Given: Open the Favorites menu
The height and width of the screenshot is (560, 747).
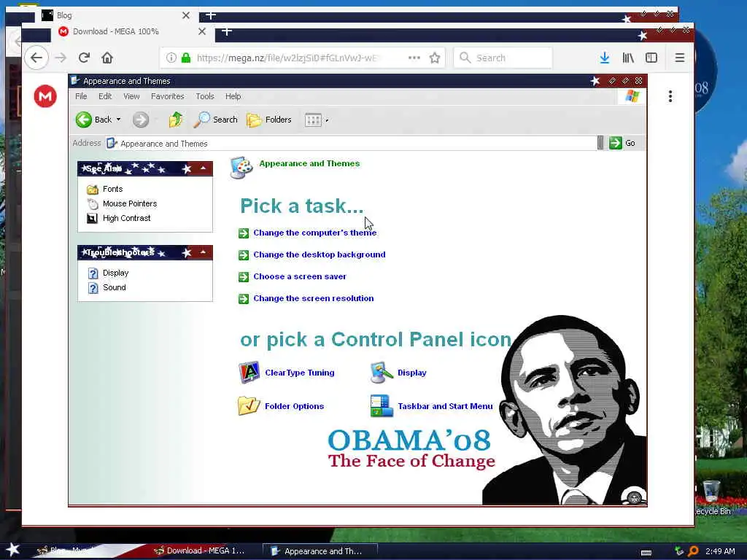Looking at the screenshot, I should [x=167, y=96].
